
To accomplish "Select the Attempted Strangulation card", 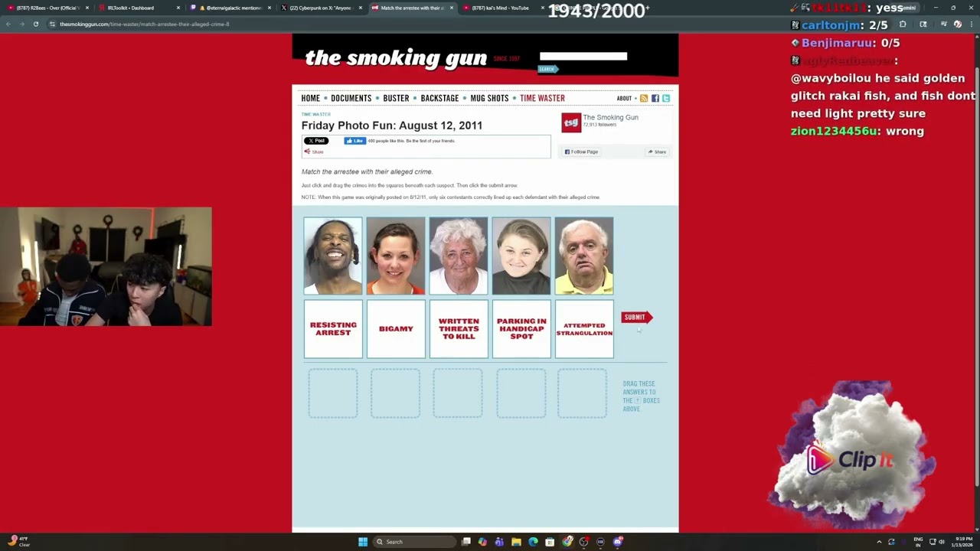I will pos(584,329).
